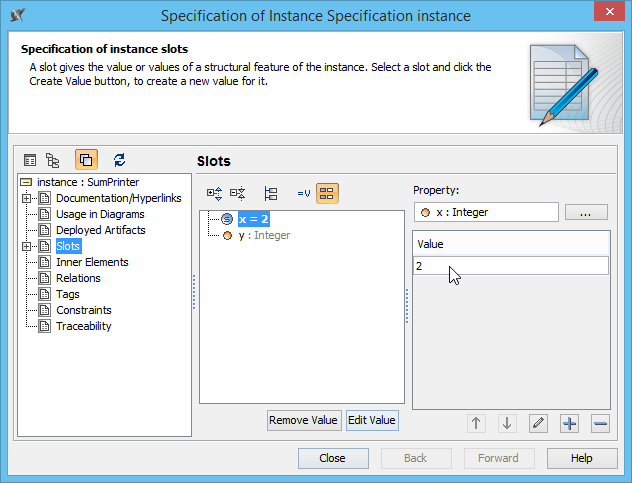
Task: Click the plus icon to add value
Action: 569,423
